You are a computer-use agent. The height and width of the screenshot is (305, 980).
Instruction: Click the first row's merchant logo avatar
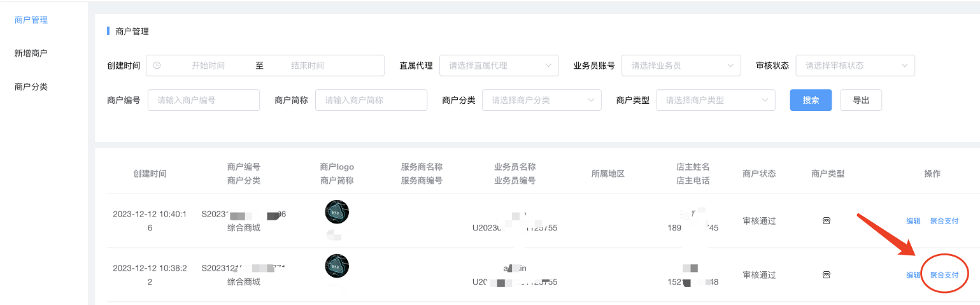(x=337, y=211)
